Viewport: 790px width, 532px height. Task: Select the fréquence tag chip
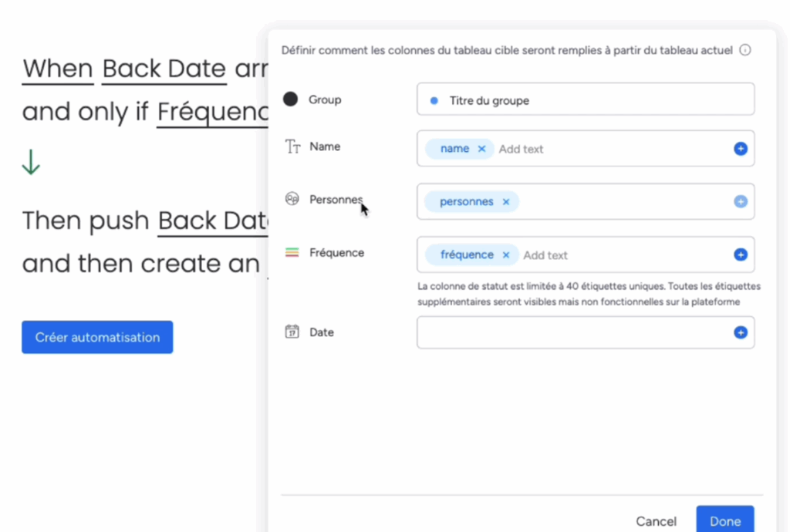pyautogui.click(x=471, y=254)
